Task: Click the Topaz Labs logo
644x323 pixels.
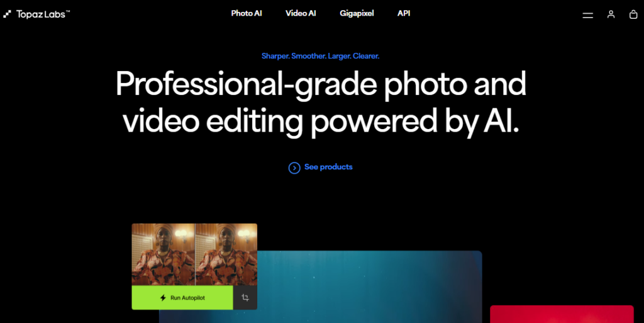Action: (x=36, y=14)
